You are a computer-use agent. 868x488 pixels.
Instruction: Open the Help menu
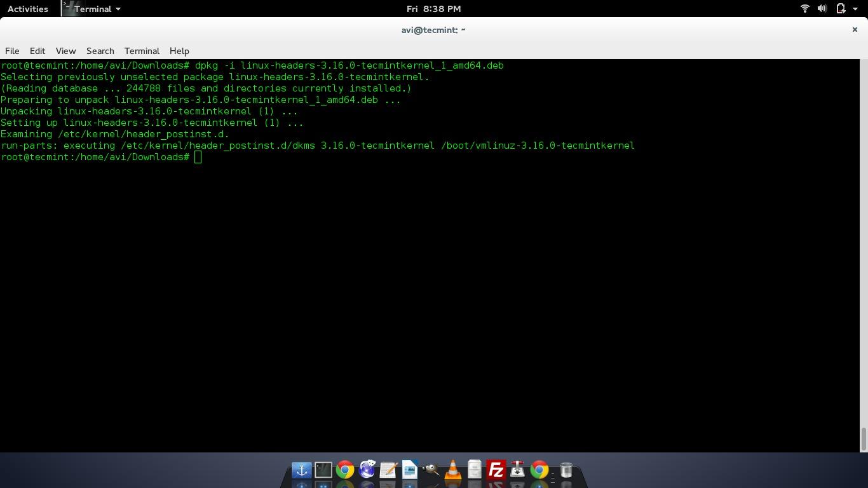click(x=179, y=51)
